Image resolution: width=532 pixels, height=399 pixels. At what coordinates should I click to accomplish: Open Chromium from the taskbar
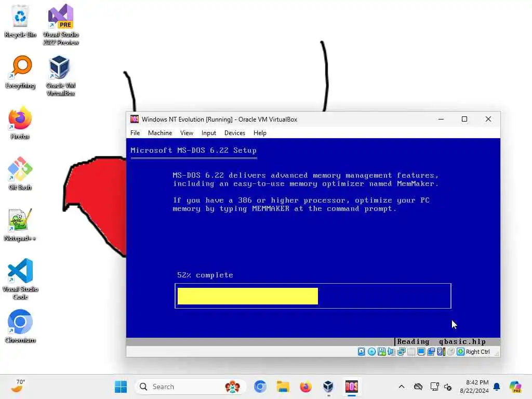point(260,387)
